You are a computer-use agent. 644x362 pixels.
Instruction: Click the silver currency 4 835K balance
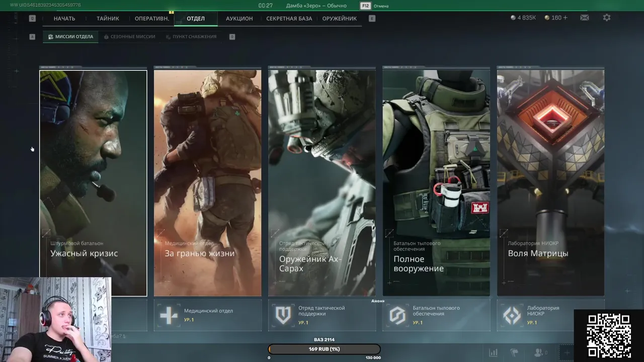(523, 18)
